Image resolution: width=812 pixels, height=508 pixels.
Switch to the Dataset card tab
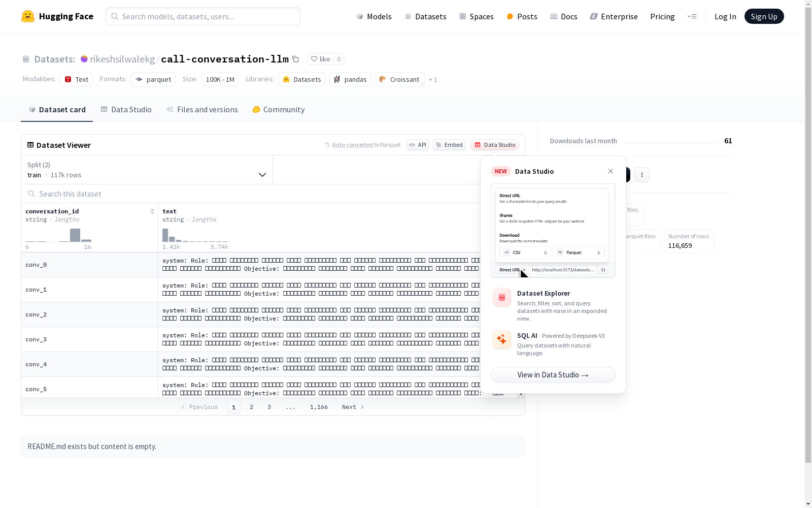(57, 109)
